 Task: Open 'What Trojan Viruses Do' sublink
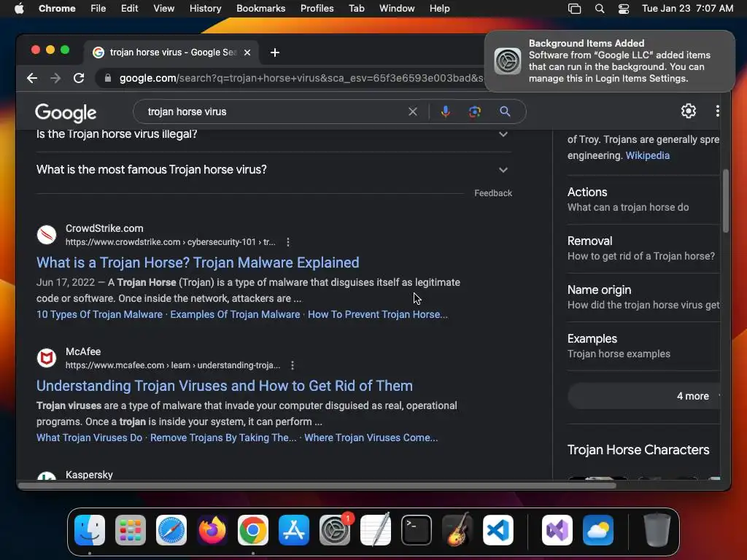(x=89, y=437)
